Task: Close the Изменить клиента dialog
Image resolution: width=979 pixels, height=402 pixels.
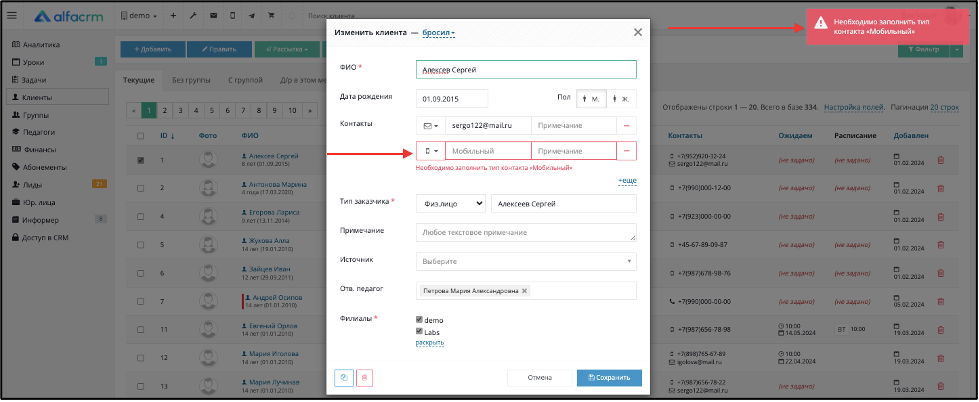Action: click(637, 32)
